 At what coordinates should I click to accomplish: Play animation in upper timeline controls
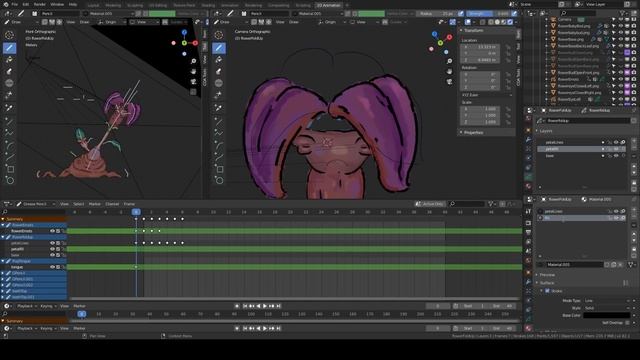[x=265, y=306]
